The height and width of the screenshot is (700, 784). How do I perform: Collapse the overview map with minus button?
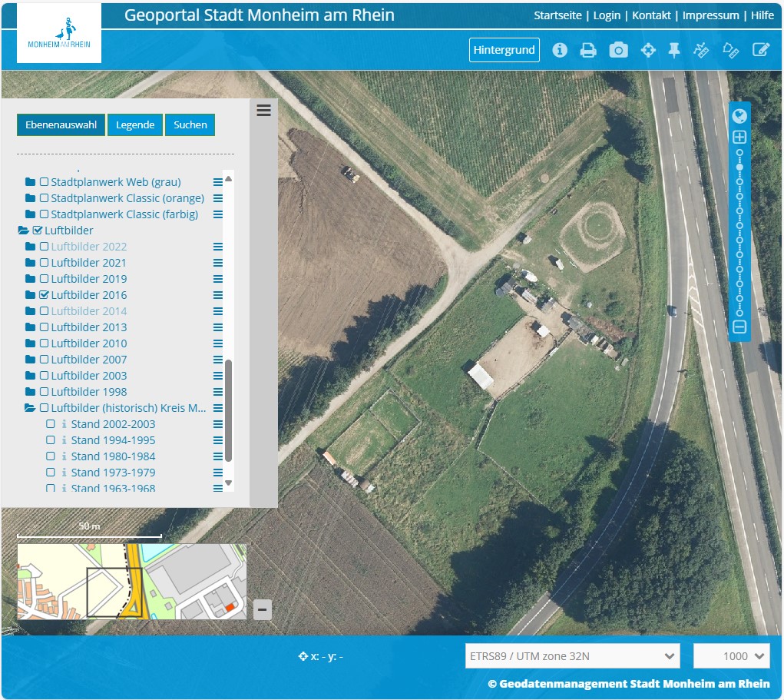pyautogui.click(x=263, y=609)
